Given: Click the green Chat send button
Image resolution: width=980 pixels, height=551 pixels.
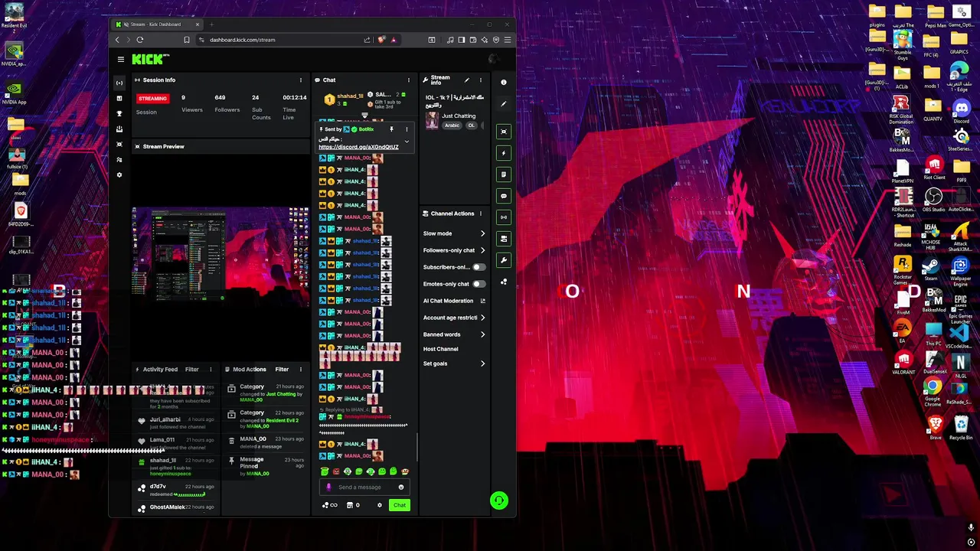Looking at the screenshot, I should 400,505.
